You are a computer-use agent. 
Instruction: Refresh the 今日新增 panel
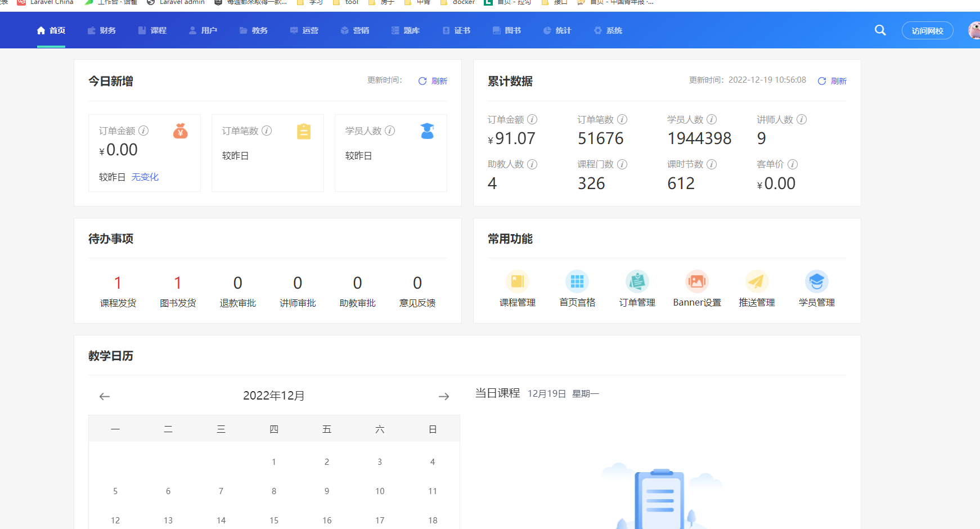pyautogui.click(x=433, y=81)
